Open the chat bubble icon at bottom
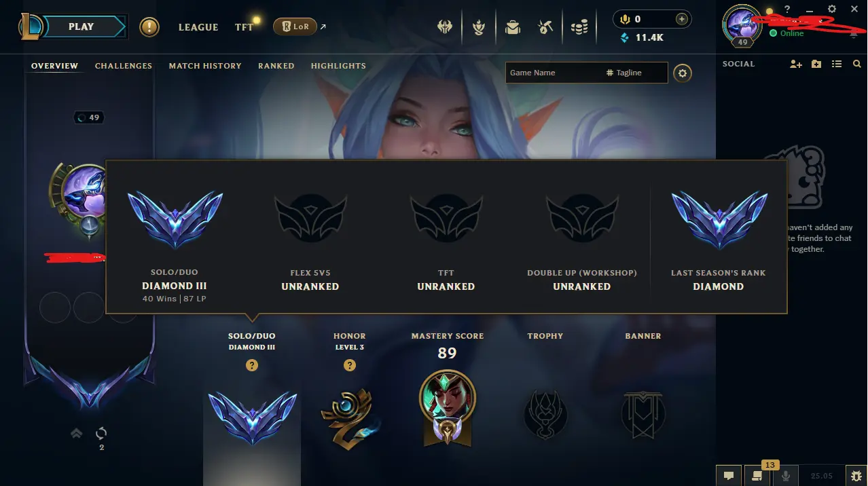Viewport: 868px width, 486px height. 728,476
